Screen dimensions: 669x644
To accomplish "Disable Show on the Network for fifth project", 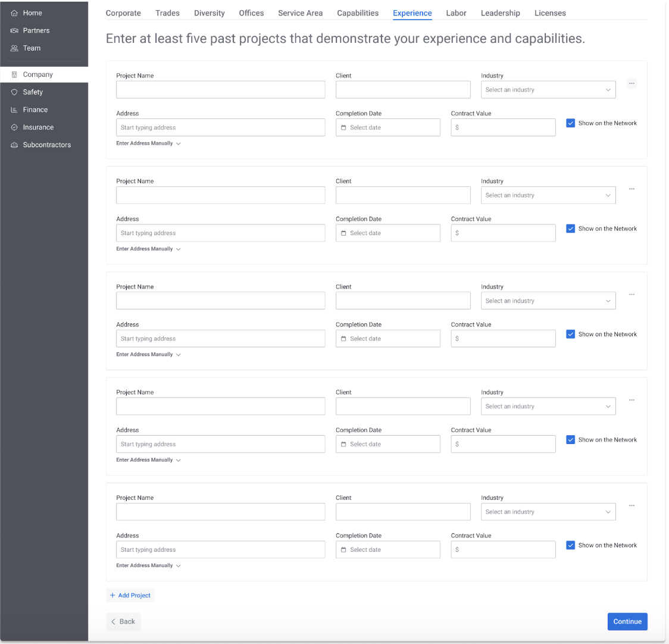I will click(x=570, y=545).
